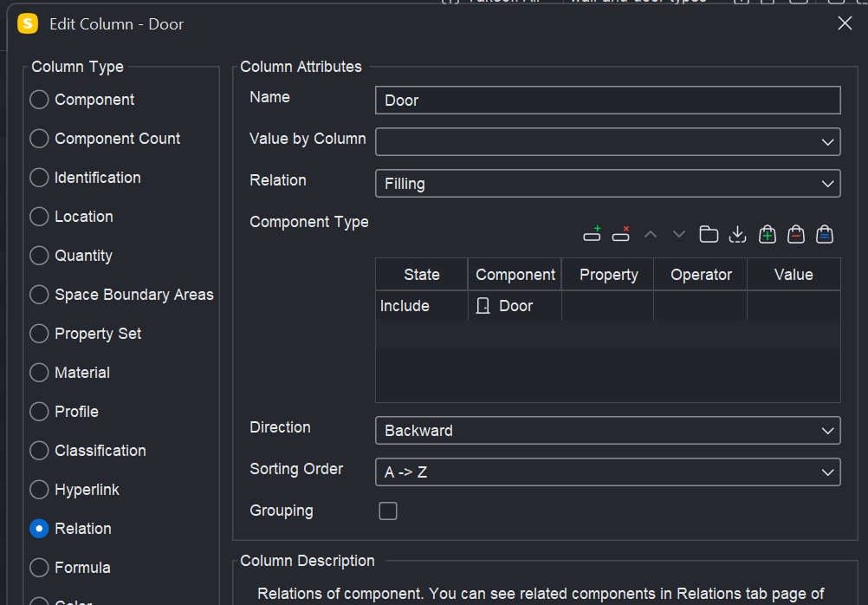868x605 pixels.
Task: Add a new component type row
Action: click(x=592, y=234)
